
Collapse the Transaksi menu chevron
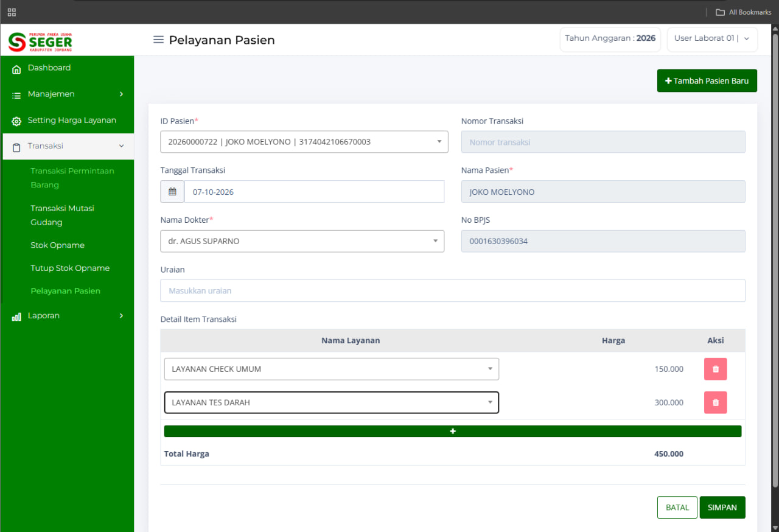tap(121, 146)
